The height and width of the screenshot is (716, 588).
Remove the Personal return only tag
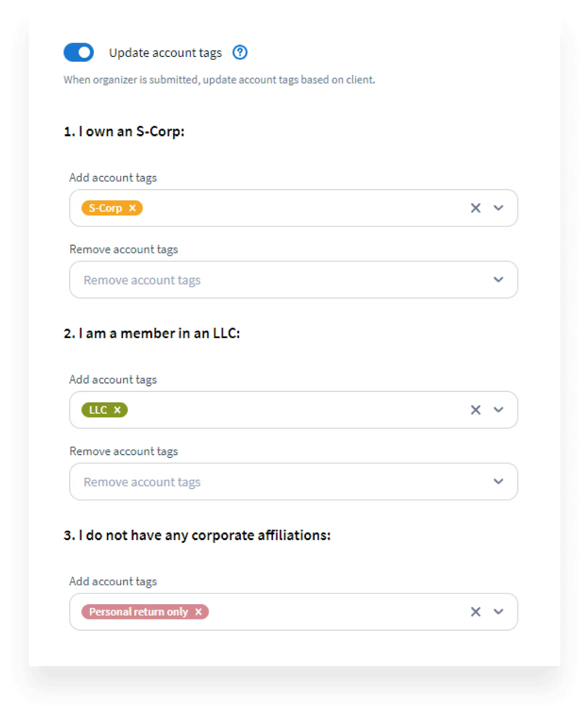click(x=199, y=612)
